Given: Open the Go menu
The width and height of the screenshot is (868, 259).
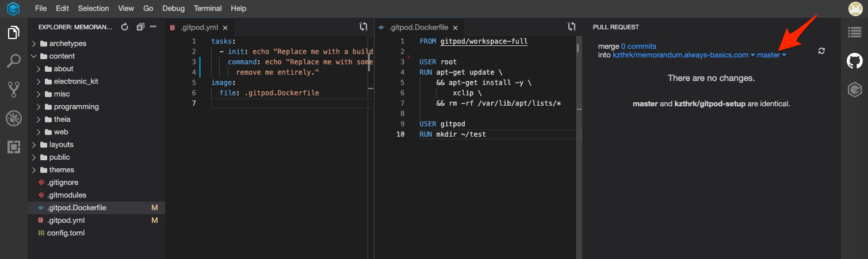Looking at the screenshot, I should [148, 9].
